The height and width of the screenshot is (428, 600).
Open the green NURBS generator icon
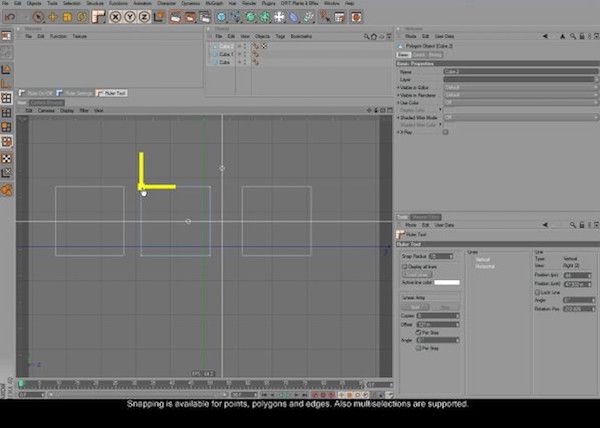pos(250,17)
